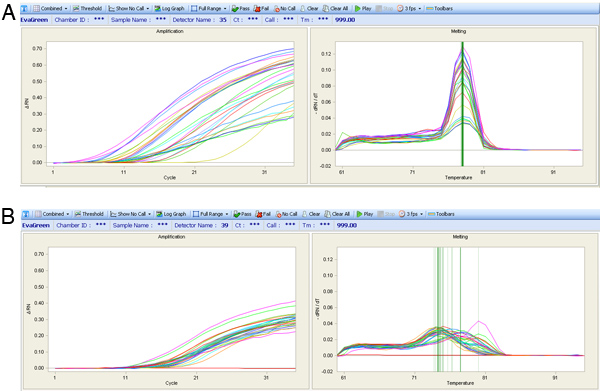Open the Show No Call dropdown in panel B
Image resolution: width=600 pixels, height=391 pixels.
130,214
